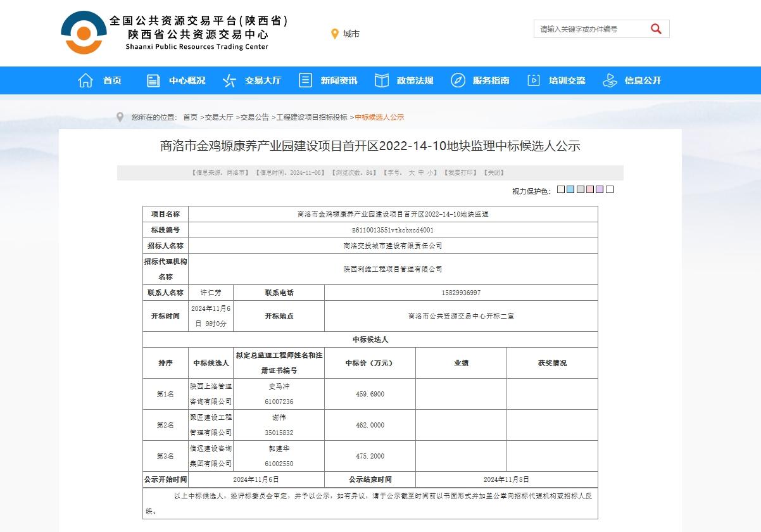Go to 首页 in the breadcrumb
Viewport: 761px width, 532px height.
click(x=190, y=117)
